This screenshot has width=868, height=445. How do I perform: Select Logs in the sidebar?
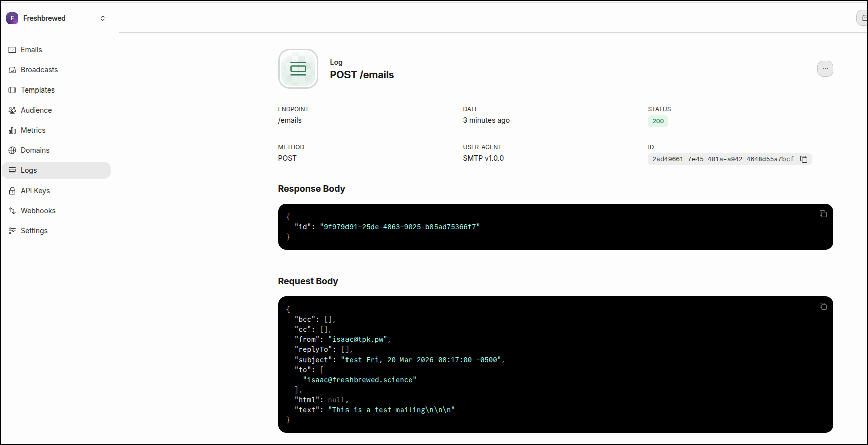click(x=29, y=170)
